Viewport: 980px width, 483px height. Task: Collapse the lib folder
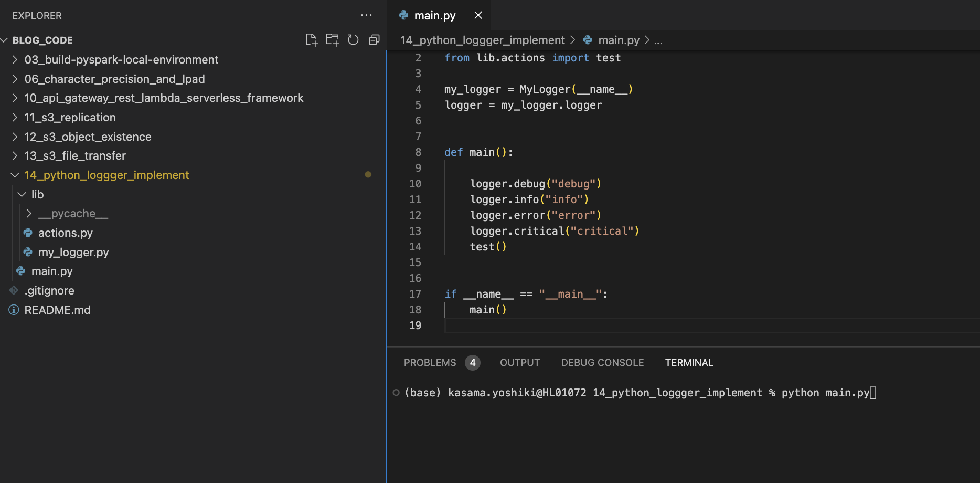[22, 194]
